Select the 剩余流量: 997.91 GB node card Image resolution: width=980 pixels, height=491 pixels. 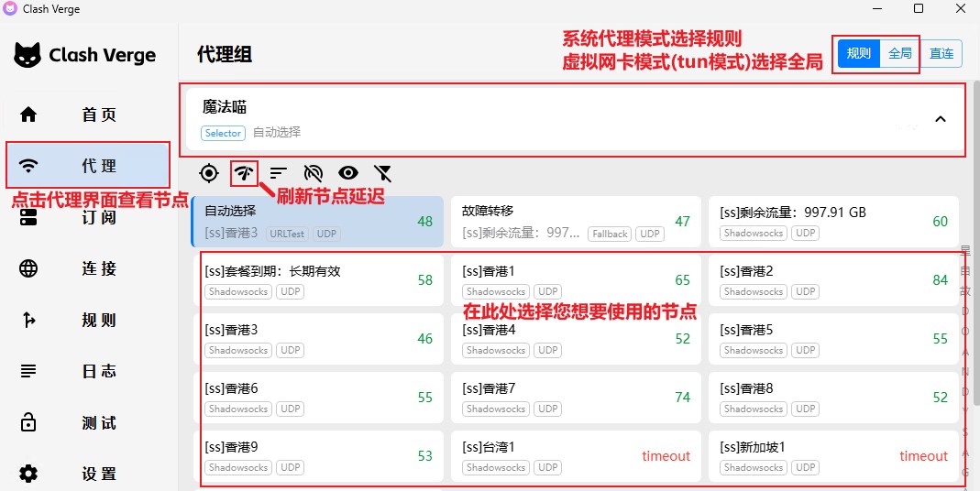[x=833, y=222]
